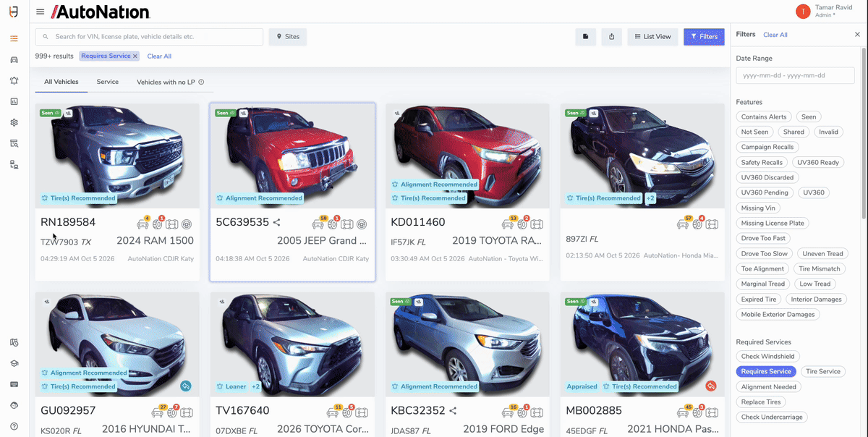
Task: Click Clear All next to results count
Action: [159, 56]
